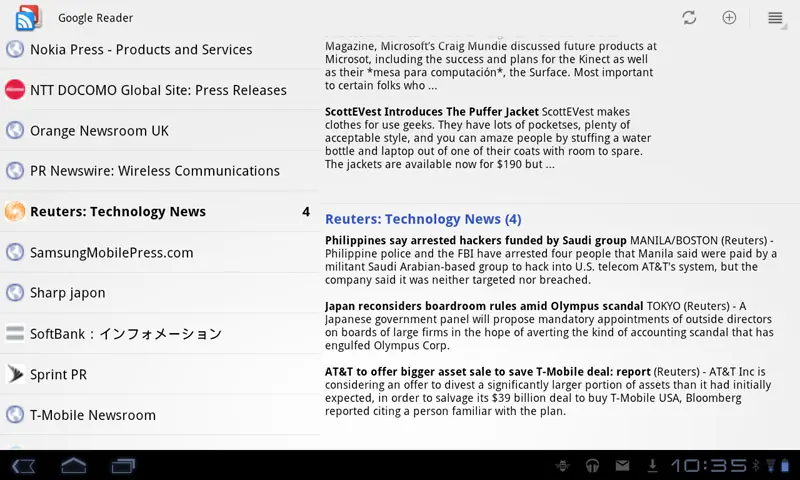Tap the 10:35 system clock

coord(709,465)
